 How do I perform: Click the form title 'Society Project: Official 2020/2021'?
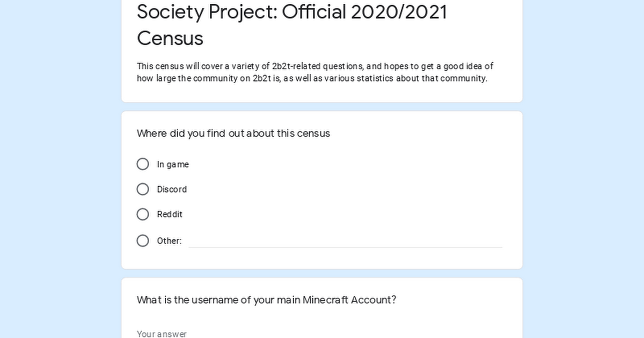click(x=292, y=12)
